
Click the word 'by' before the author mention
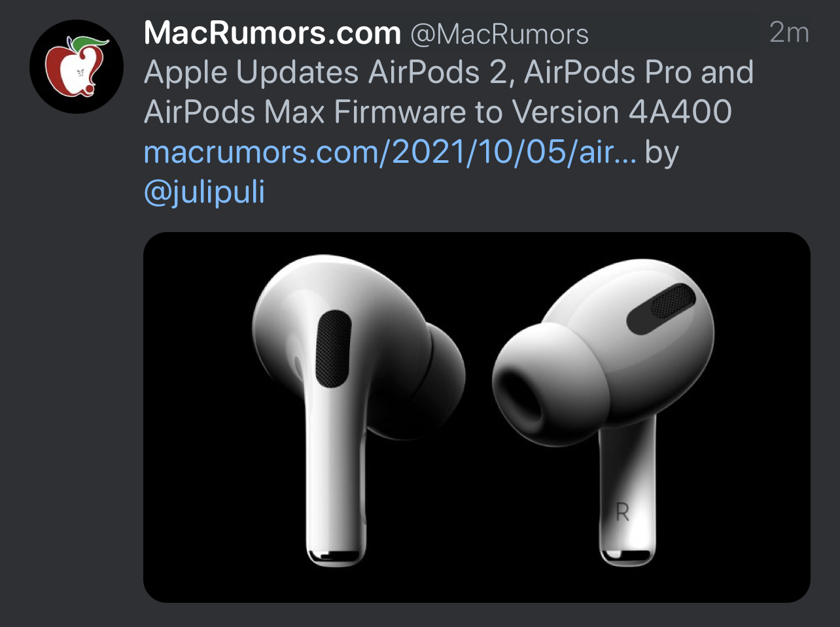coord(662,153)
